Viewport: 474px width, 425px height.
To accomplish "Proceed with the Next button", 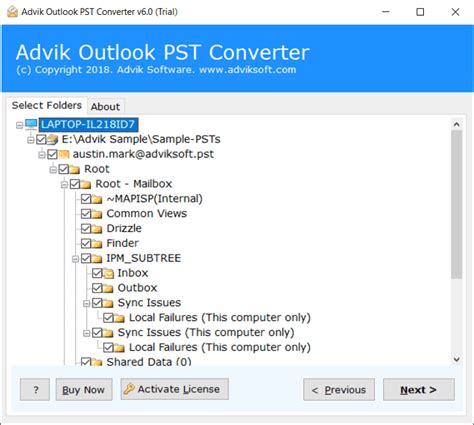I will click(x=419, y=389).
